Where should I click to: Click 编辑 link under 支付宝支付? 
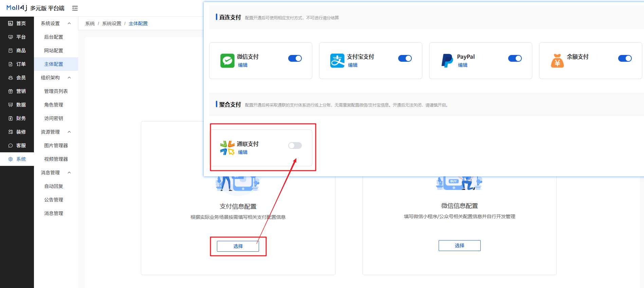(353, 65)
